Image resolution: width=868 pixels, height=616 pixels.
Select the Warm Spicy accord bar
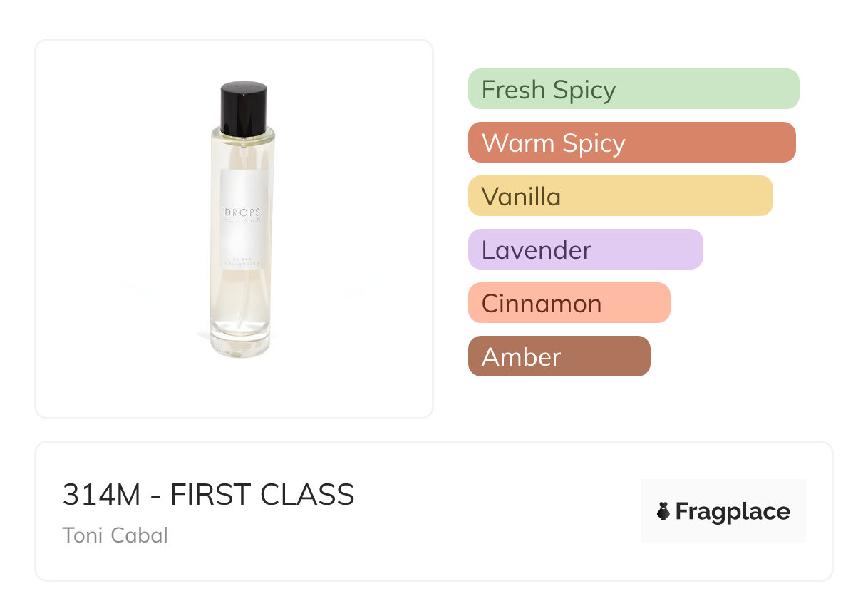632,143
